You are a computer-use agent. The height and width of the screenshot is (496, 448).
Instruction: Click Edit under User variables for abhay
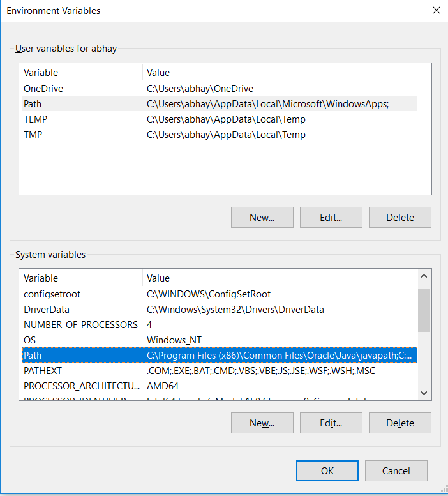coord(331,217)
